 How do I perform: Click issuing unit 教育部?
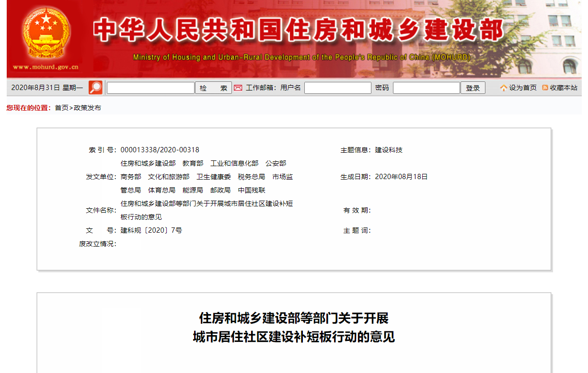tap(193, 163)
